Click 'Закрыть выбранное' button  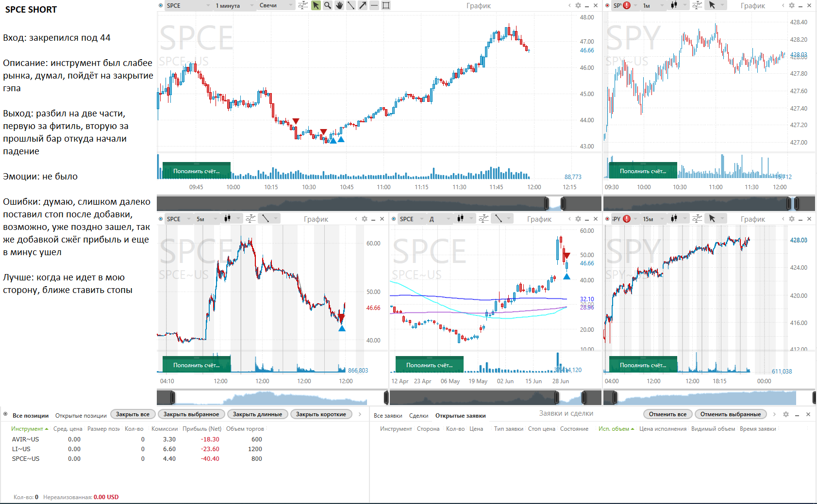click(x=191, y=414)
